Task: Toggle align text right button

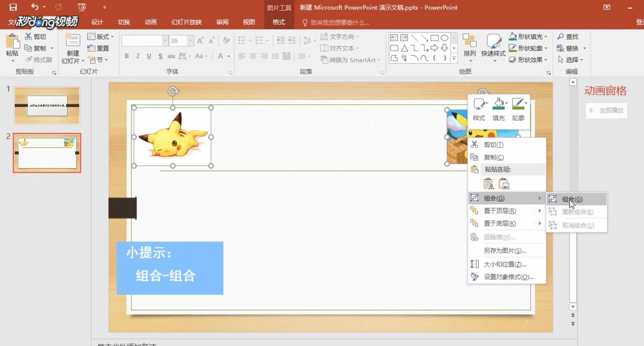Action: tap(264, 56)
